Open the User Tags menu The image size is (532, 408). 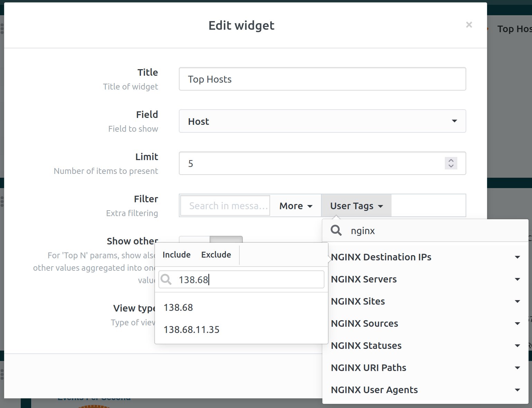coord(356,205)
